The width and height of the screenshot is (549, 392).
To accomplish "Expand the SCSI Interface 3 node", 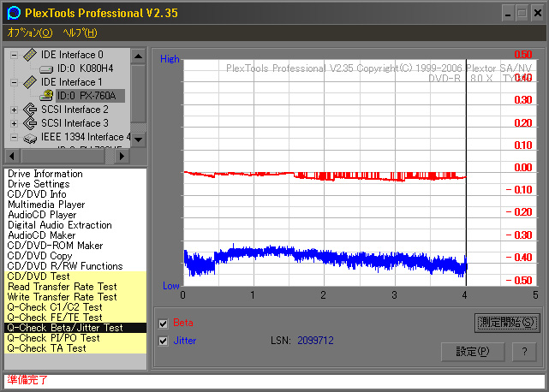I will click(14, 123).
